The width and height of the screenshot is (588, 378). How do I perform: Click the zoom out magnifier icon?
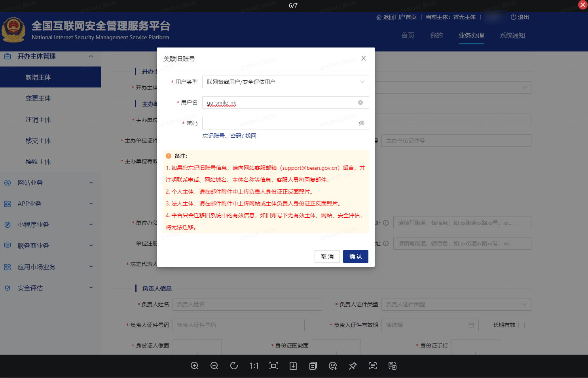point(214,366)
